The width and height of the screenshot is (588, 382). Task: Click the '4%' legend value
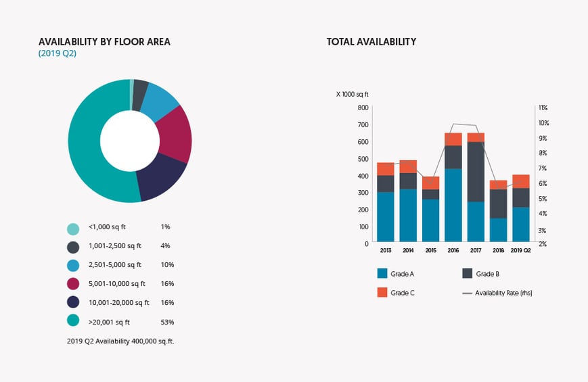click(165, 246)
